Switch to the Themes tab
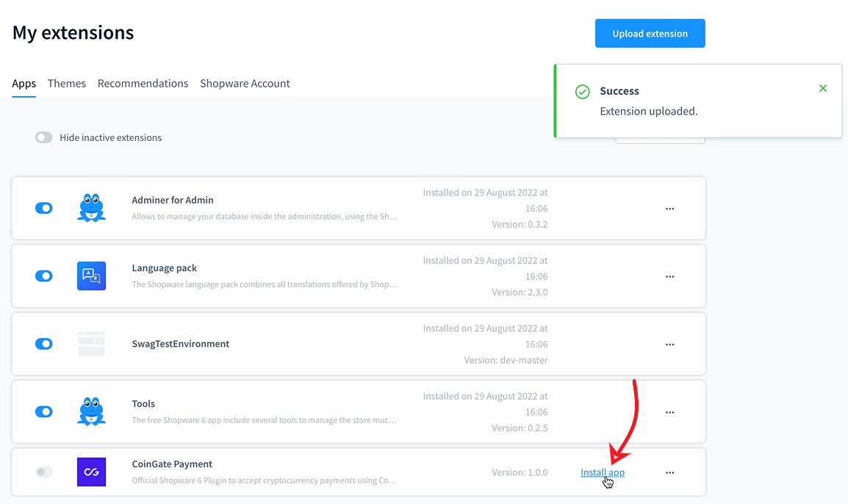848x504 pixels. [67, 83]
